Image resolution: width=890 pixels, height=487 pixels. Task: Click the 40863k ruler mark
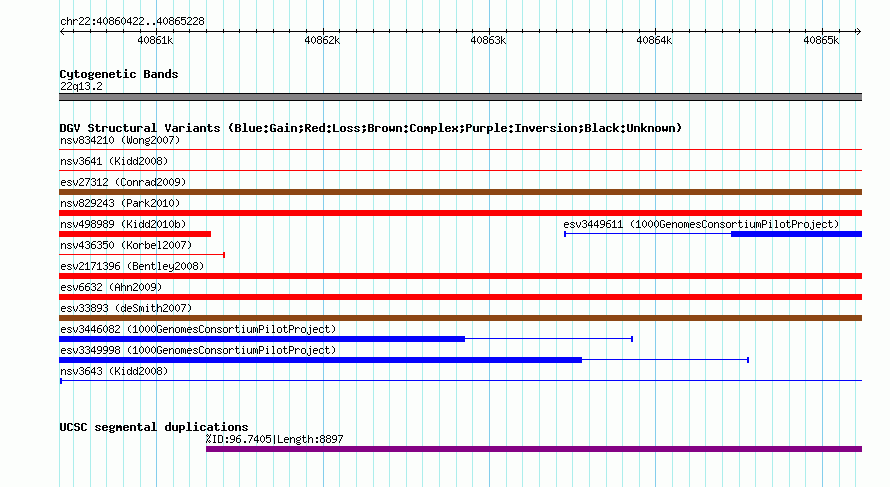(x=488, y=40)
